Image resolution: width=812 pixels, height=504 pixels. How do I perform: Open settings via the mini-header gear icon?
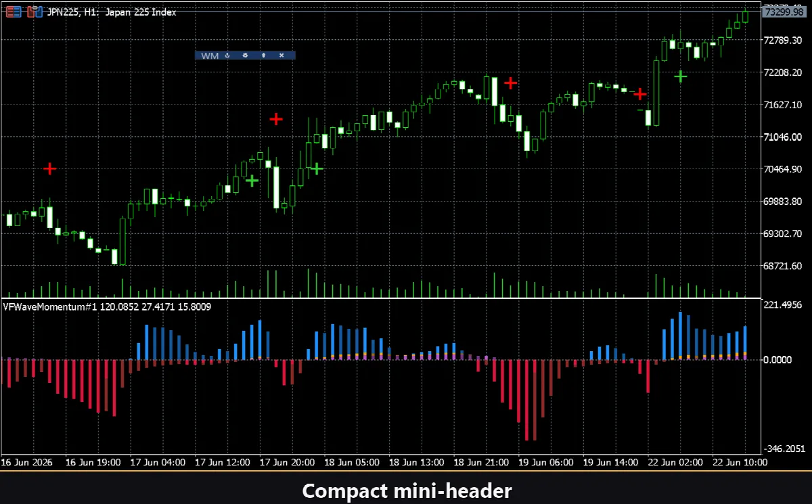[x=245, y=55]
